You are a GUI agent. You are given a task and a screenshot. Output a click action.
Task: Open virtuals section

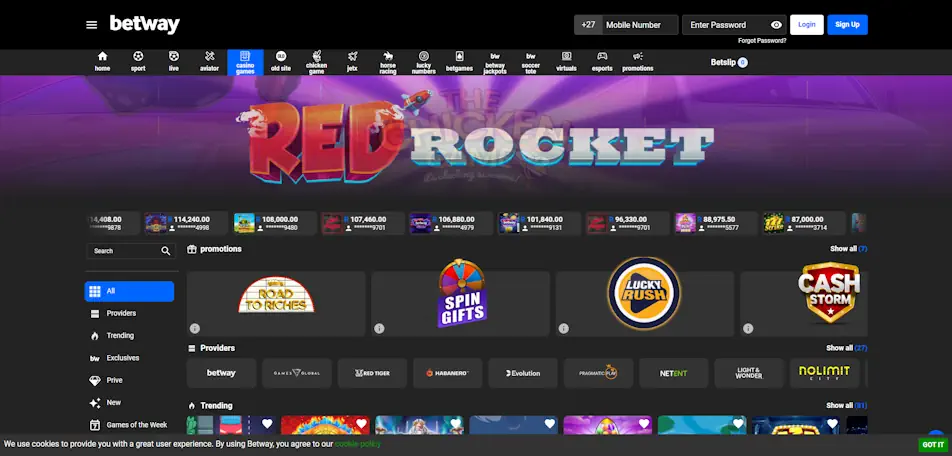[x=566, y=62]
